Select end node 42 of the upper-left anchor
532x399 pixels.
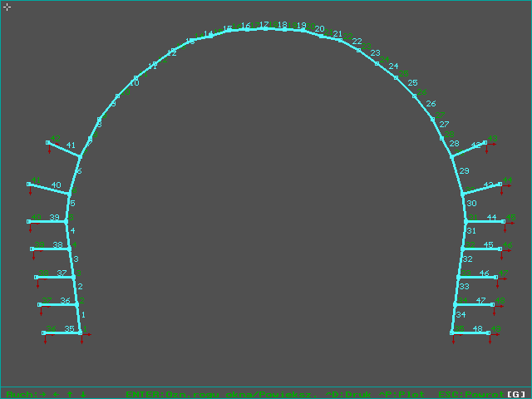pos(48,143)
